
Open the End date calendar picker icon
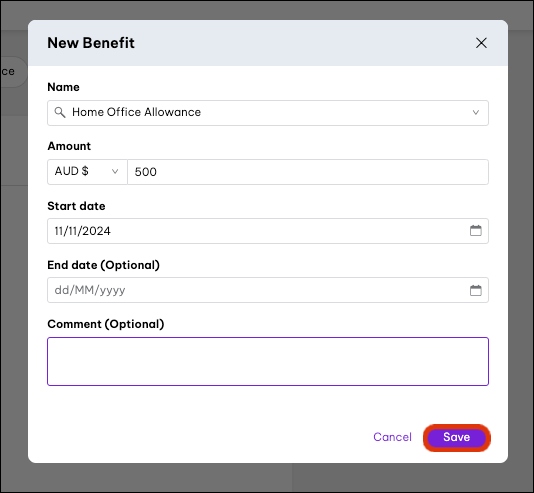coord(475,290)
